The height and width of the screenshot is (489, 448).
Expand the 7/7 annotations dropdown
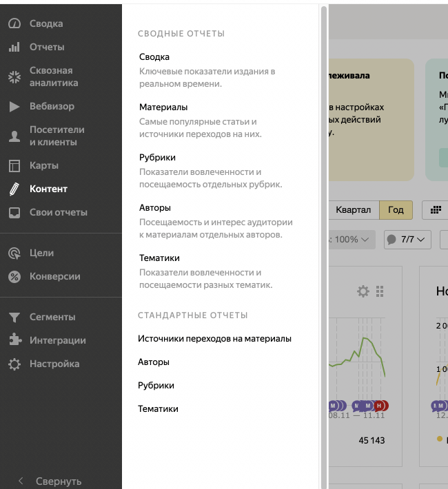[x=407, y=240]
